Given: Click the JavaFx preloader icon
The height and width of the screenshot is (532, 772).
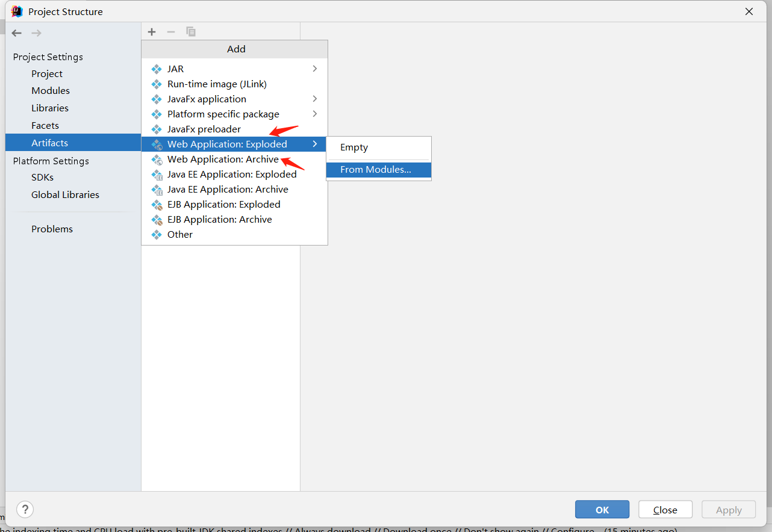Looking at the screenshot, I should click(157, 129).
